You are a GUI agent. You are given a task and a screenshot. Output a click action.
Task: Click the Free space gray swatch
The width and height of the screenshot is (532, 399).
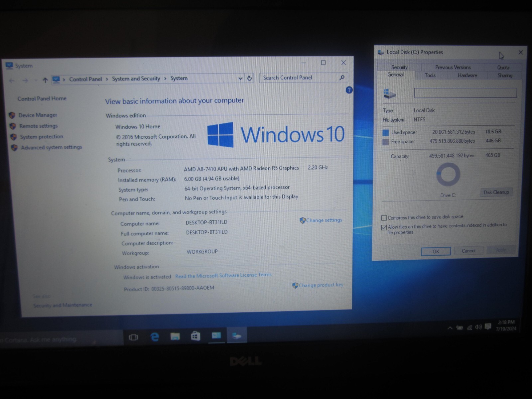386,142
